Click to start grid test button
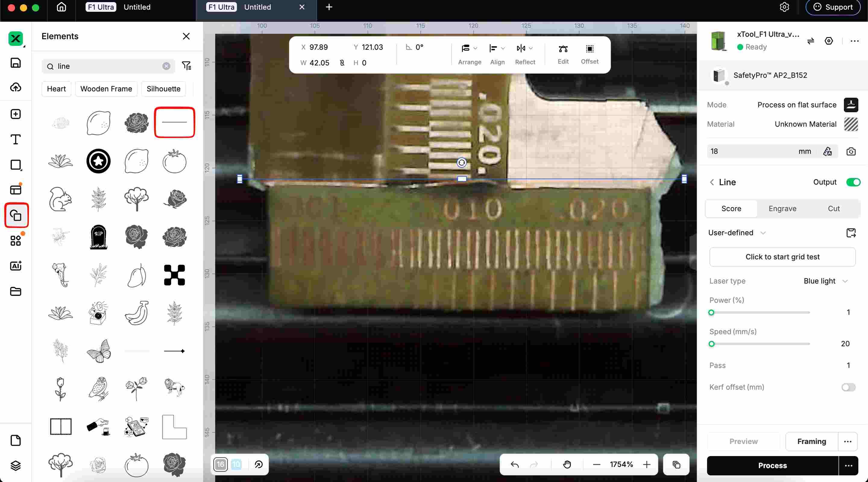 [782, 257]
